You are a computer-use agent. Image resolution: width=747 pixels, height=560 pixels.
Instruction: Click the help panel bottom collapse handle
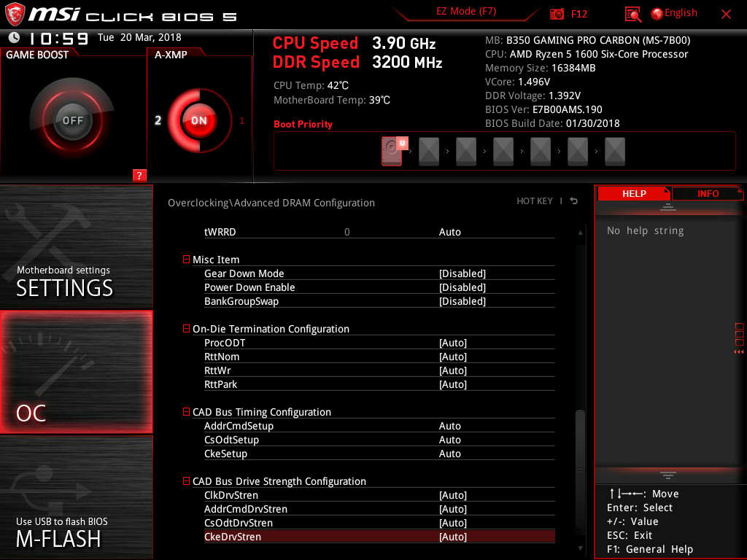[668, 475]
